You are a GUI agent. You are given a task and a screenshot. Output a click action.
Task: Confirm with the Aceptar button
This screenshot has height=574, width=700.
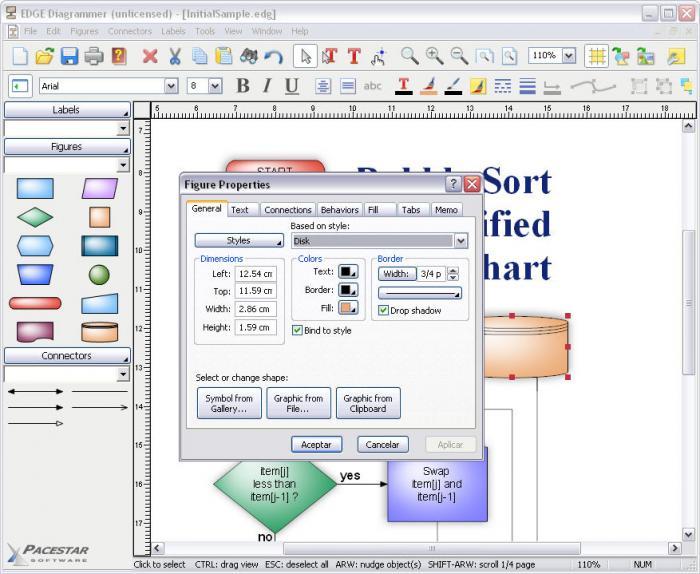317,445
